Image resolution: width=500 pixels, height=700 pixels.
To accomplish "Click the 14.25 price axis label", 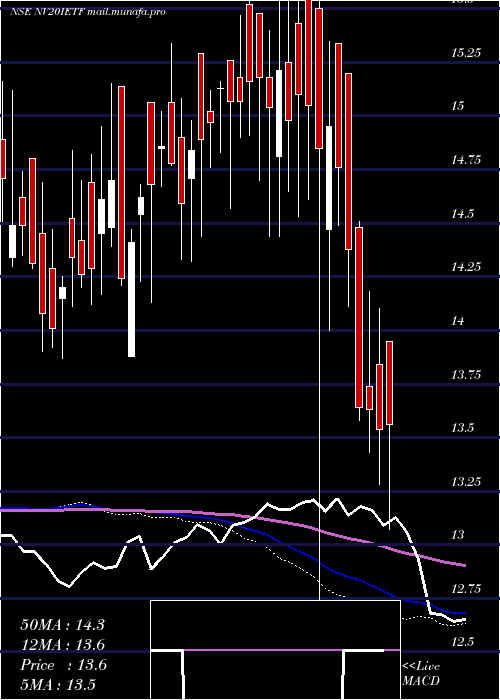I will tap(466, 267).
